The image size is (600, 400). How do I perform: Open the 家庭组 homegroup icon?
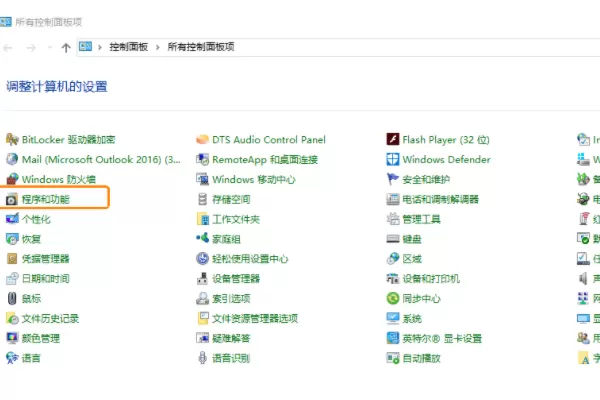coord(202,239)
